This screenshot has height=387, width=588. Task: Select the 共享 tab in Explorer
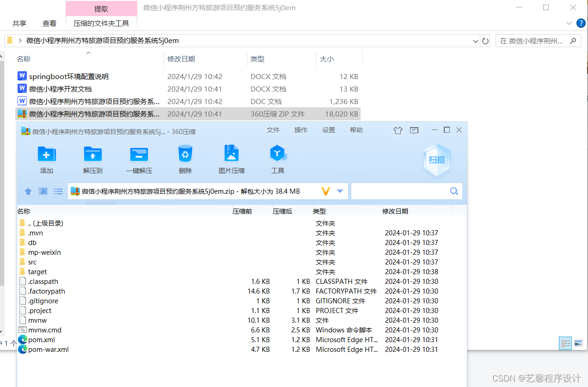[x=19, y=23]
